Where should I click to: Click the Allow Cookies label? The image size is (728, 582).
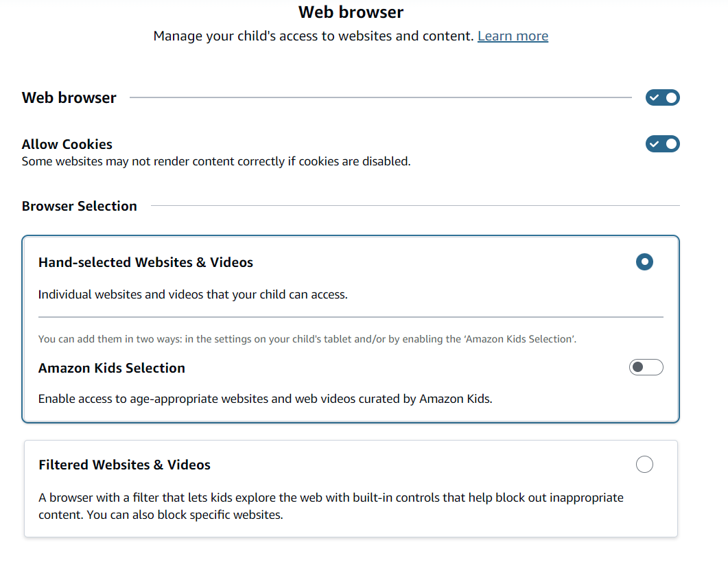point(67,144)
